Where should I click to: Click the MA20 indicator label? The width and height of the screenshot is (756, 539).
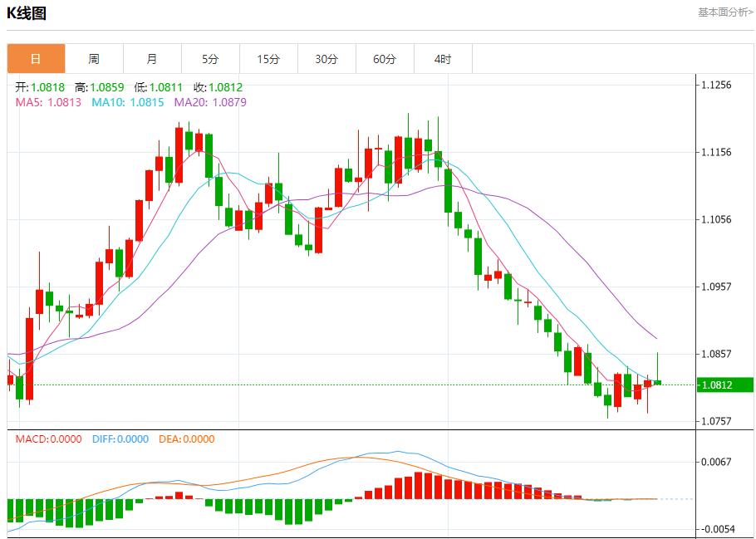[210, 102]
